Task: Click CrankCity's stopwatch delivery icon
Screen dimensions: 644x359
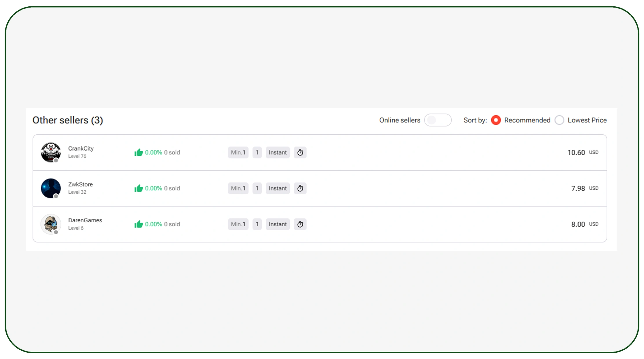Action: point(300,153)
